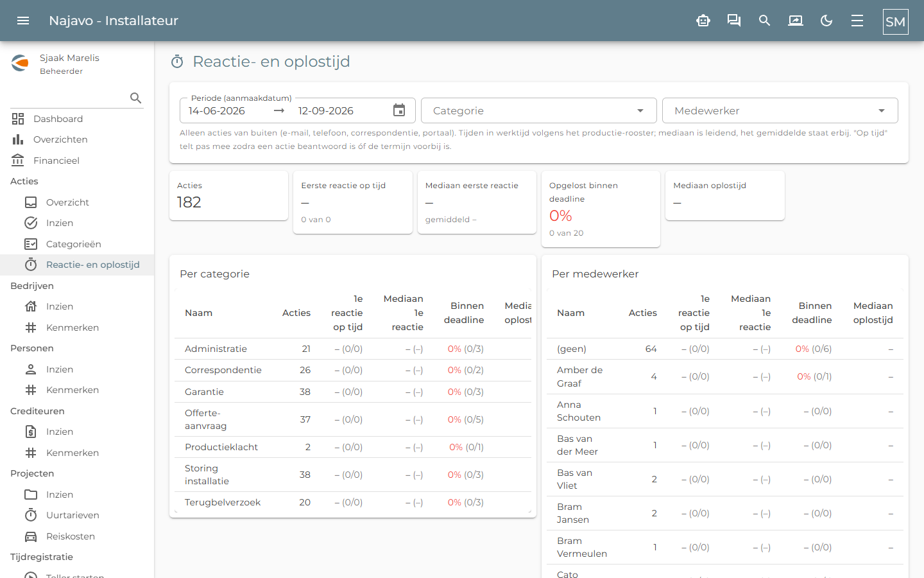Open the robot assistant icon in top bar
Image resolution: width=924 pixels, height=578 pixels.
click(703, 21)
